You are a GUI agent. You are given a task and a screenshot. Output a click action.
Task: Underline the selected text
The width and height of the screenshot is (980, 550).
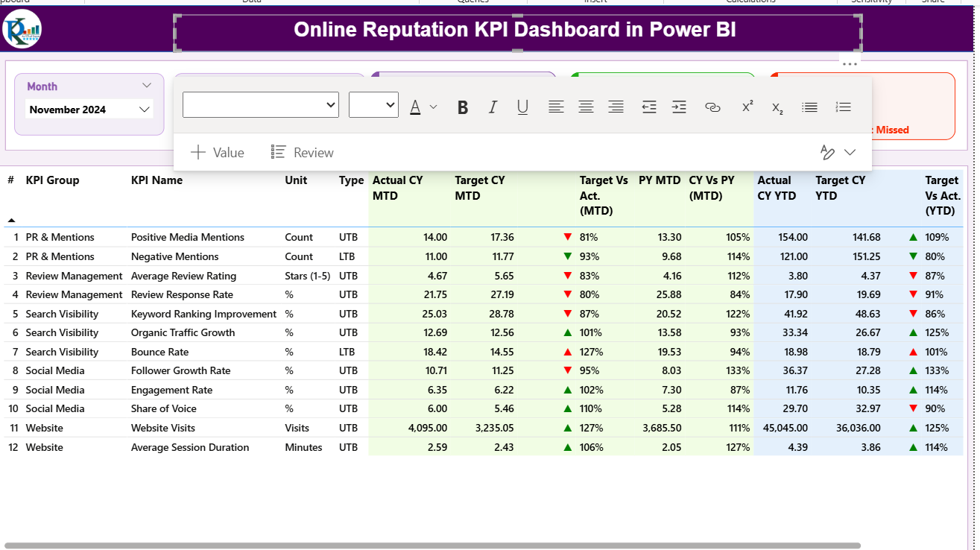pyautogui.click(x=522, y=107)
